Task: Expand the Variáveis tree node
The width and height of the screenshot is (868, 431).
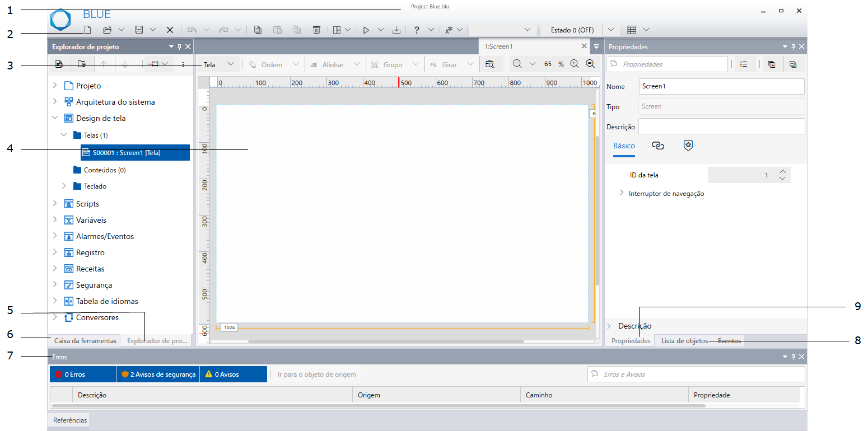Action: [55, 220]
